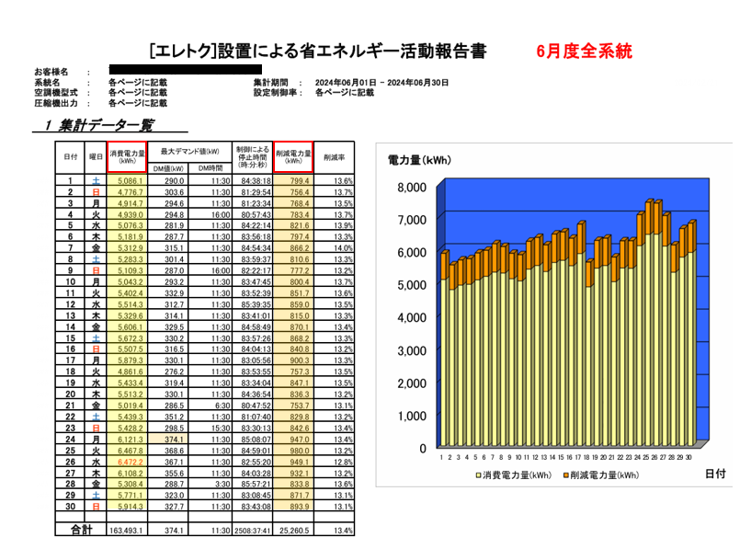This screenshot has height=560, width=751.
Task: Select the 消費電力量(kWh) legend label
Action: [517, 475]
